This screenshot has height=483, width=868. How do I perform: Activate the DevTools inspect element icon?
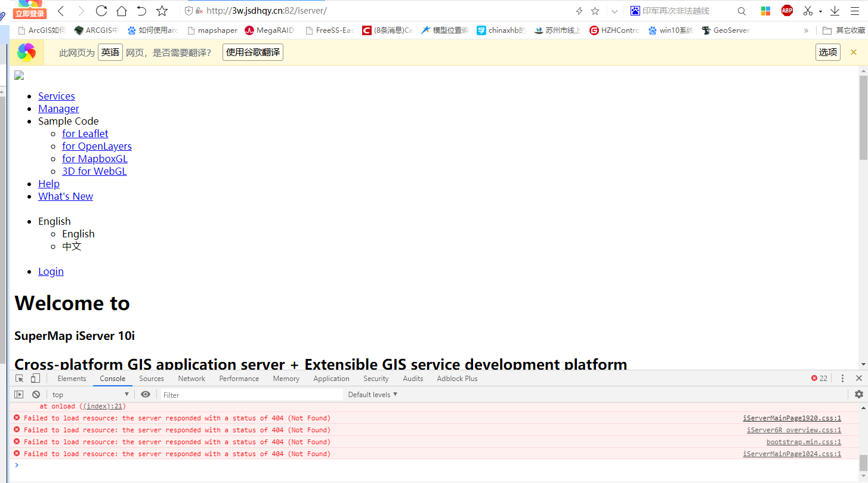[20, 378]
